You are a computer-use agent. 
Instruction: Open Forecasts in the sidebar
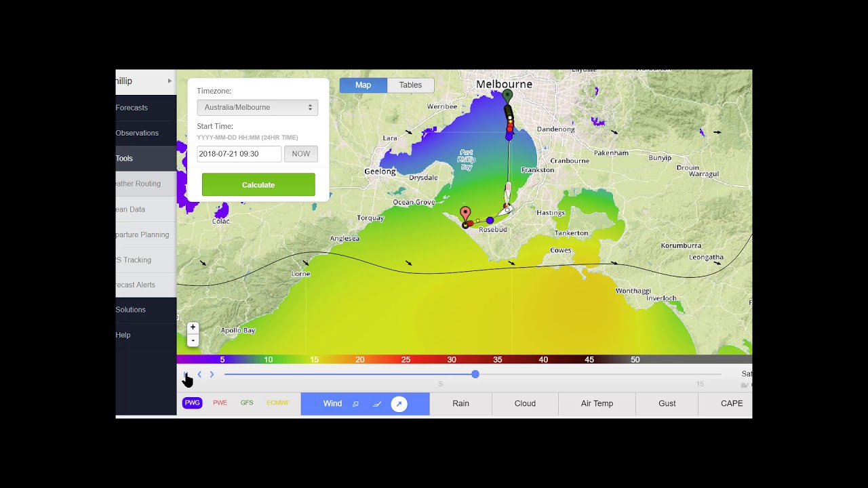(146, 108)
